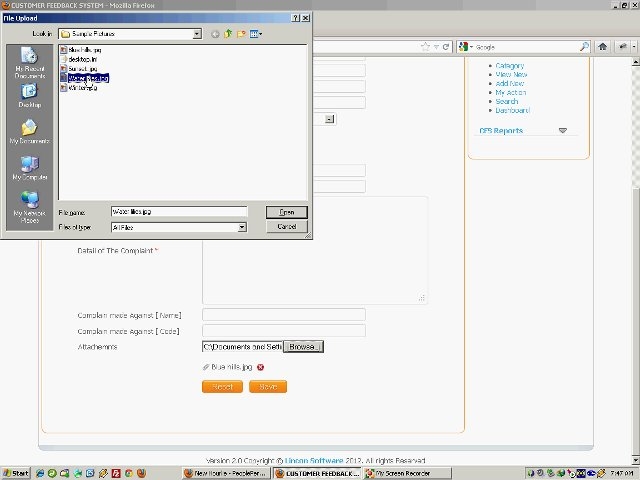
Task: Open Desktop in places bar
Action: tap(30, 96)
